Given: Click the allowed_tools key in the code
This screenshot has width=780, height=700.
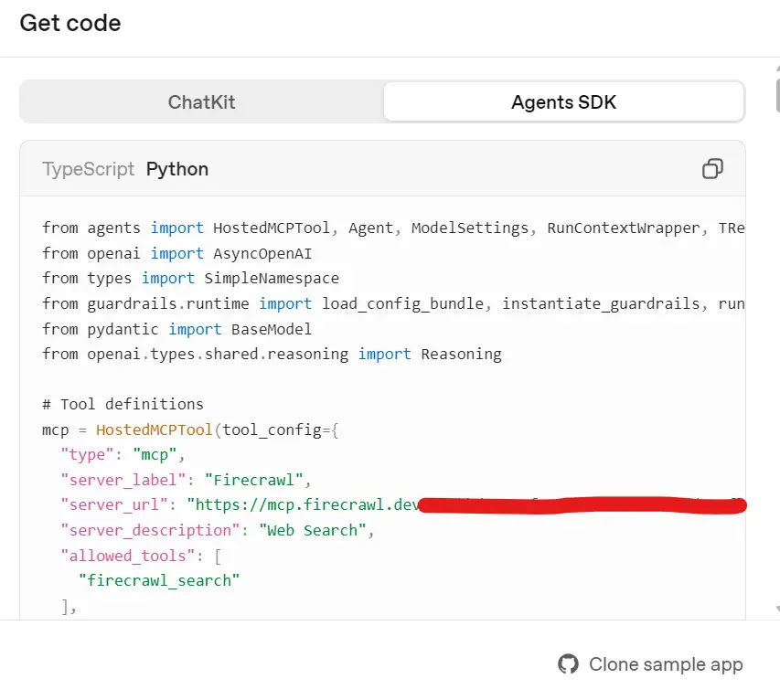Looking at the screenshot, I should click(126, 555).
